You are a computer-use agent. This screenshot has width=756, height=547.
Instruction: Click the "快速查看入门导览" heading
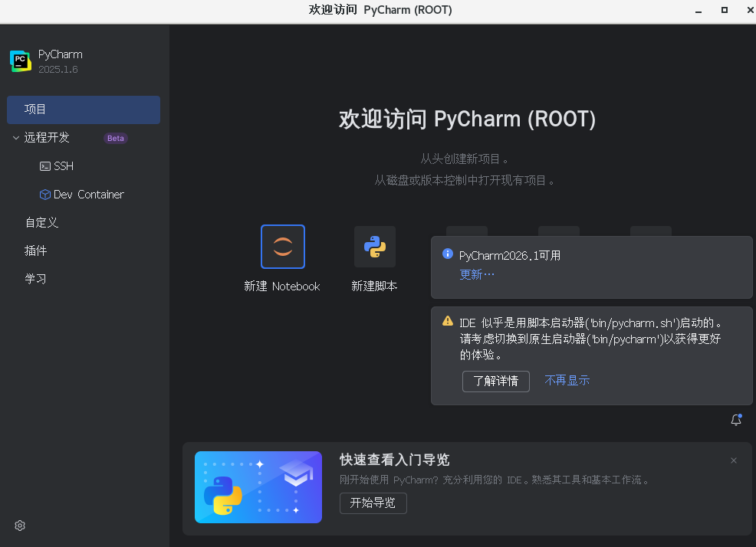tap(394, 460)
